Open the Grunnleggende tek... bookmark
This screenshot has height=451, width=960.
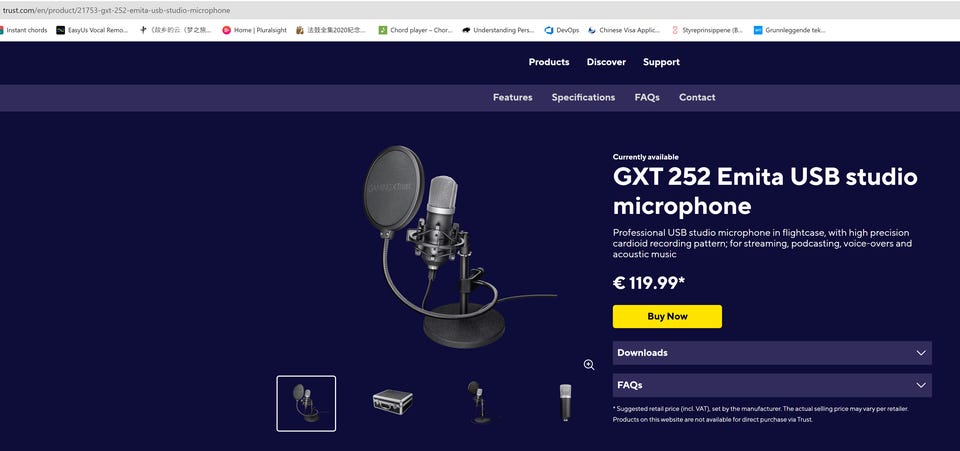coord(790,30)
